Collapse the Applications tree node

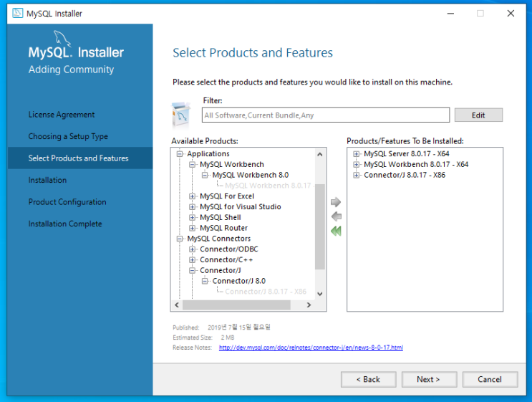click(x=180, y=154)
